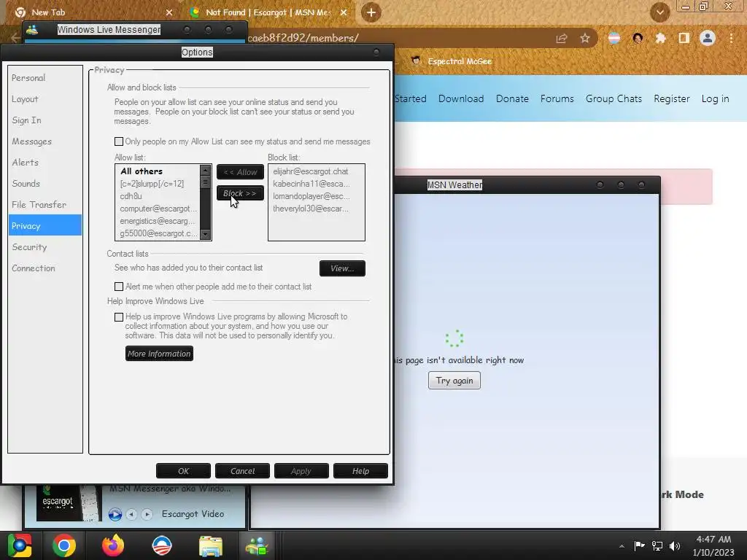Open the File Transfer options category

pyautogui.click(x=44, y=205)
